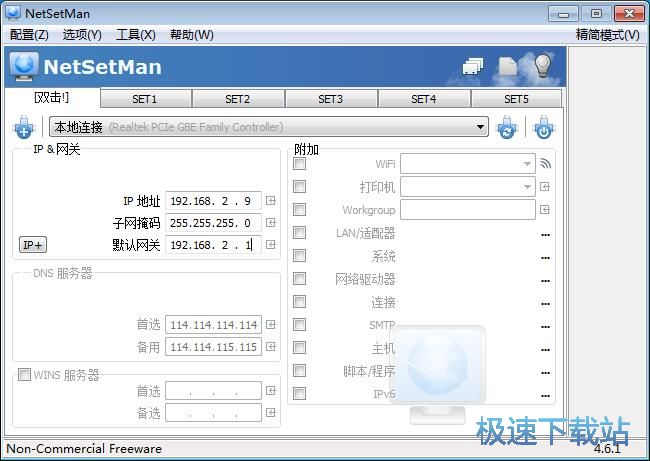Click get-current-value icon beside IP 地址
This screenshot has height=461, width=650.
pyautogui.click(x=271, y=201)
